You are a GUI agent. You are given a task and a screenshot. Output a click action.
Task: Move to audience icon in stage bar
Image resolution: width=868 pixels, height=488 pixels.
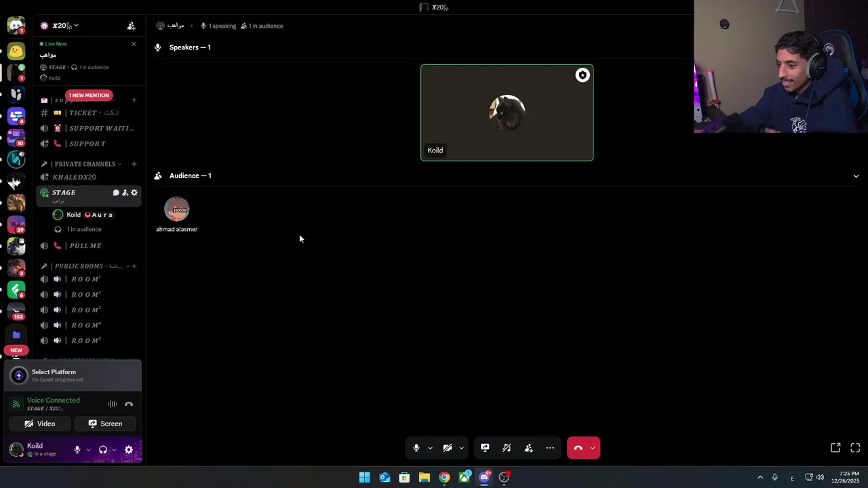click(529, 448)
